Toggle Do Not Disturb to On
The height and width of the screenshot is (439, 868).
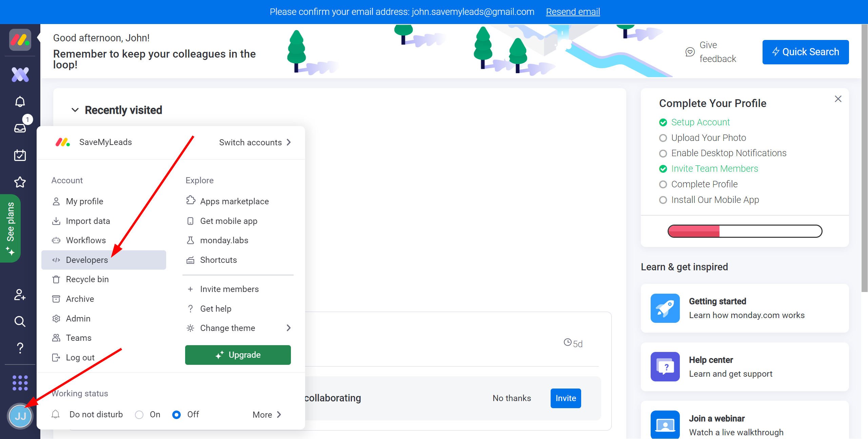[139, 414]
